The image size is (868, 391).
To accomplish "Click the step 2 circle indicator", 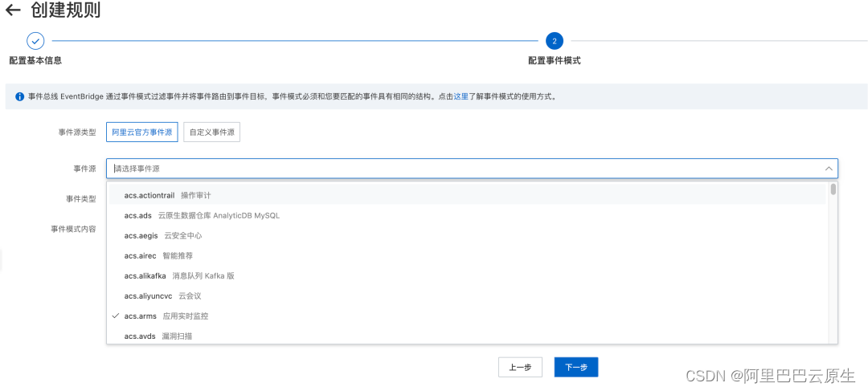I will 554,41.
